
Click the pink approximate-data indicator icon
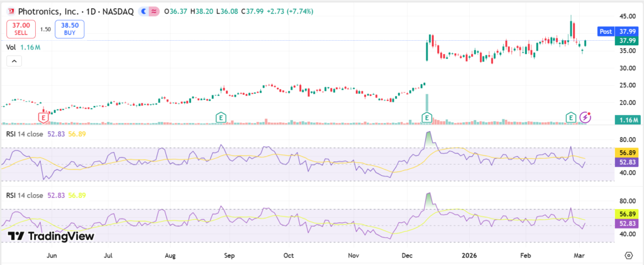coord(154,11)
